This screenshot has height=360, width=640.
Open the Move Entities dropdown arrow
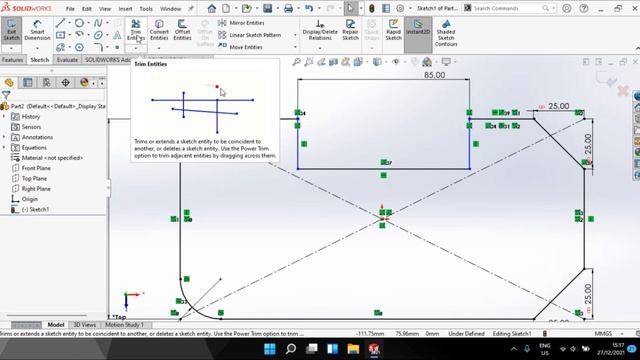295,47
